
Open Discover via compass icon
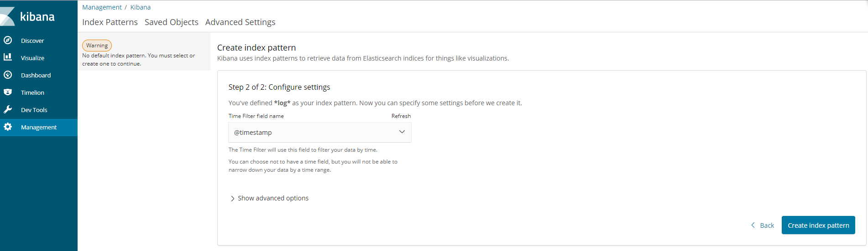click(x=8, y=40)
